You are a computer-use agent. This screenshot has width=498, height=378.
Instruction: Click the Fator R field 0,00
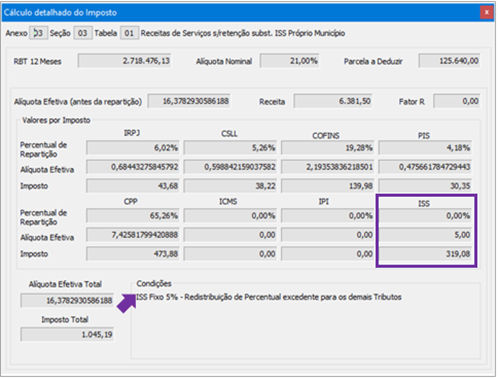coord(457,101)
